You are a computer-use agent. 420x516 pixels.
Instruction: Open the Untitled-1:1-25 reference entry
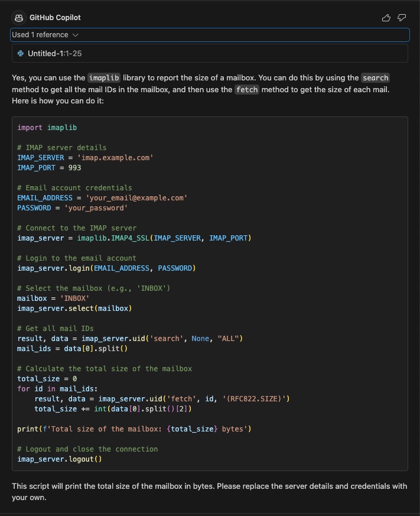coord(55,53)
